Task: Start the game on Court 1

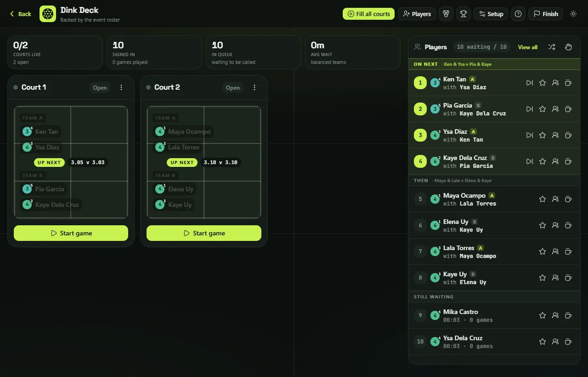Action: click(71, 233)
